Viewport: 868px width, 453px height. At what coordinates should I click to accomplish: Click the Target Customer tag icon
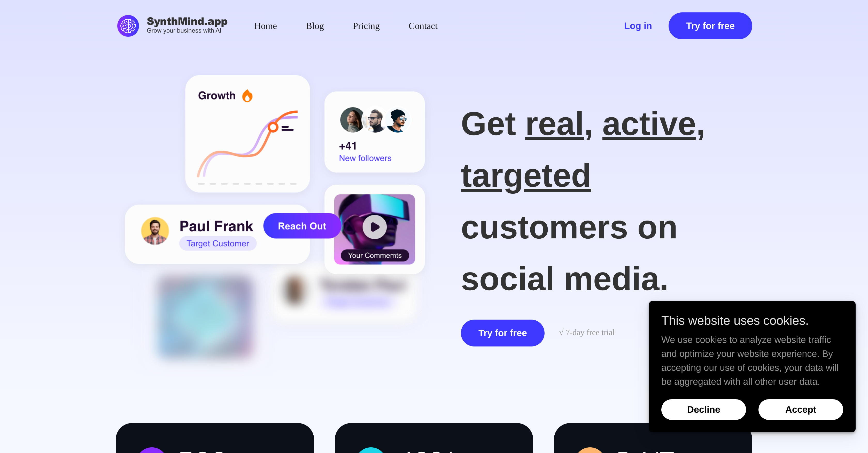[218, 243]
